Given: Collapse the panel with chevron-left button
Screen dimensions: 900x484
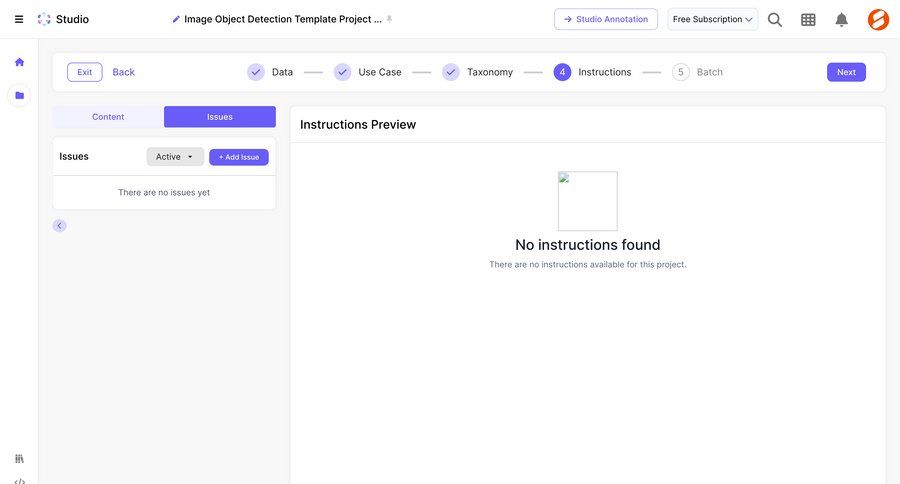Looking at the screenshot, I should (x=60, y=226).
